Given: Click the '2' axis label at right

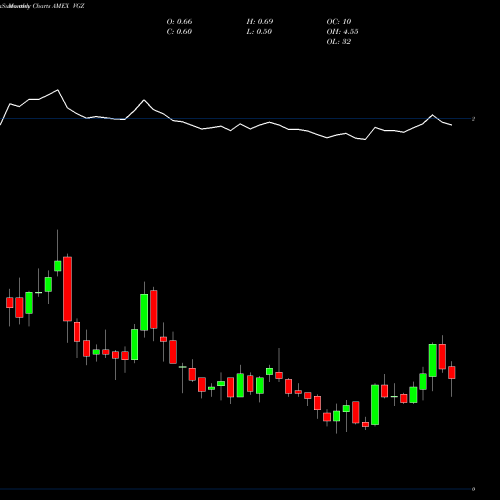Looking at the screenshot, I should pyautogui.click(x=473, y=119).
